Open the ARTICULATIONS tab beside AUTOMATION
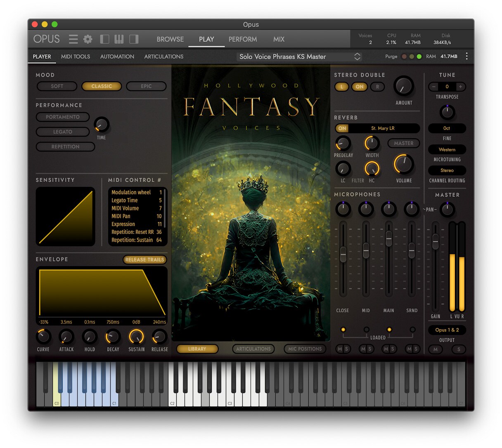 164,57
